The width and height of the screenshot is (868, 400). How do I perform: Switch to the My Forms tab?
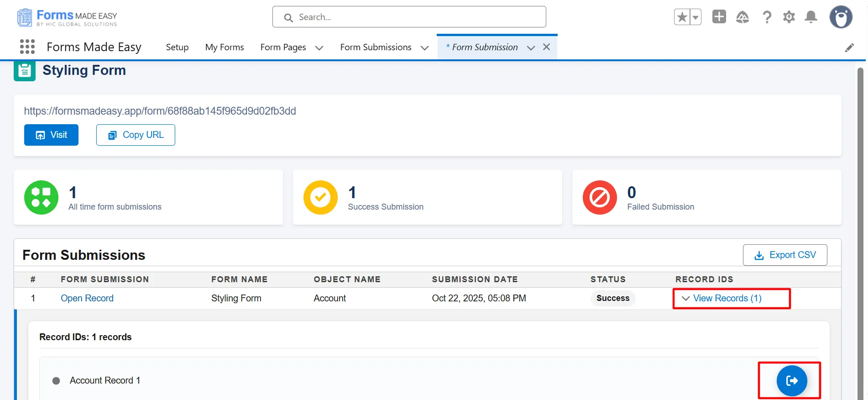click(224, 47)
